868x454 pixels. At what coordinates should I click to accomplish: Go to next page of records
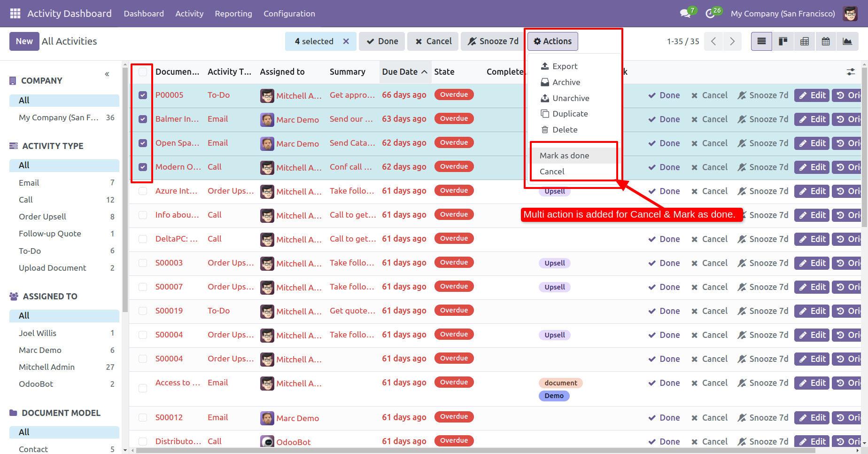[x=732, y=41]
